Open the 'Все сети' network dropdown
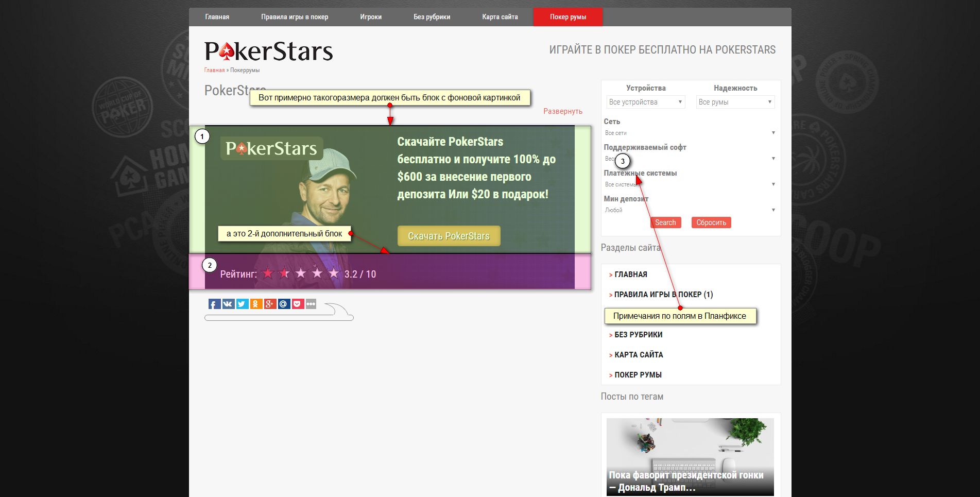 pyautogui.click(x=690, y=133)
